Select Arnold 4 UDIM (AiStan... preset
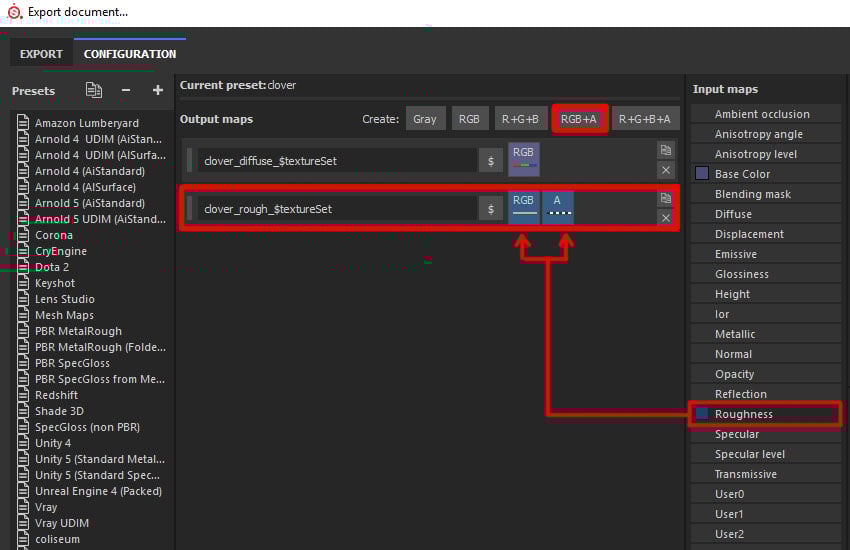The height and width of the screenshot is (550, 850). (98, 139)
